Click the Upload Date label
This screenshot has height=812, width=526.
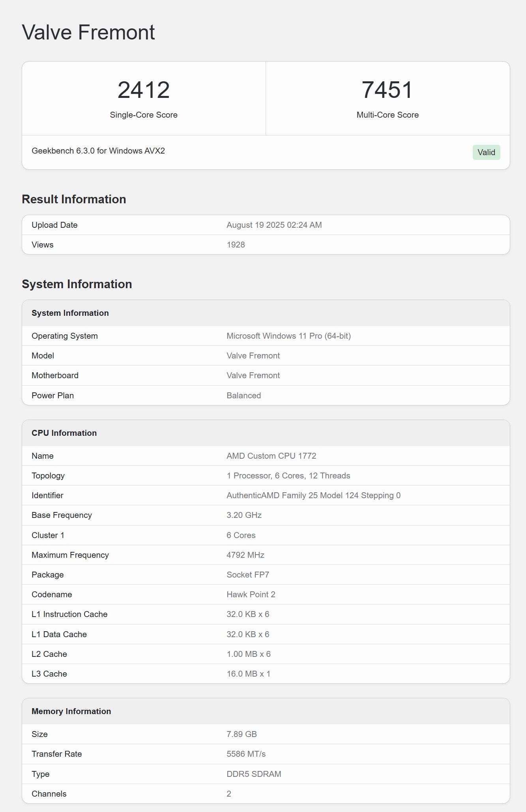coord(54,225)
